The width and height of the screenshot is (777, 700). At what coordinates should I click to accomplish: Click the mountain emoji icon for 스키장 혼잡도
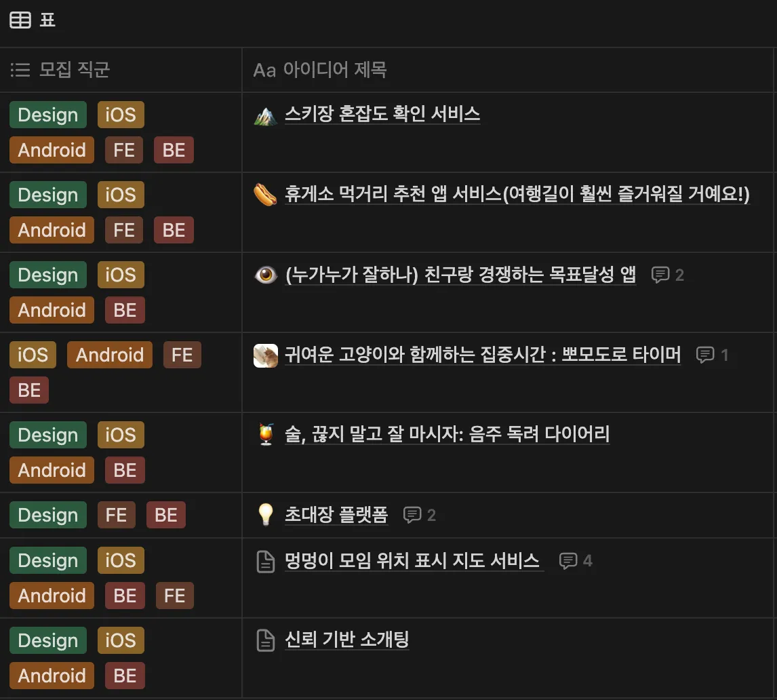(265, 115)
